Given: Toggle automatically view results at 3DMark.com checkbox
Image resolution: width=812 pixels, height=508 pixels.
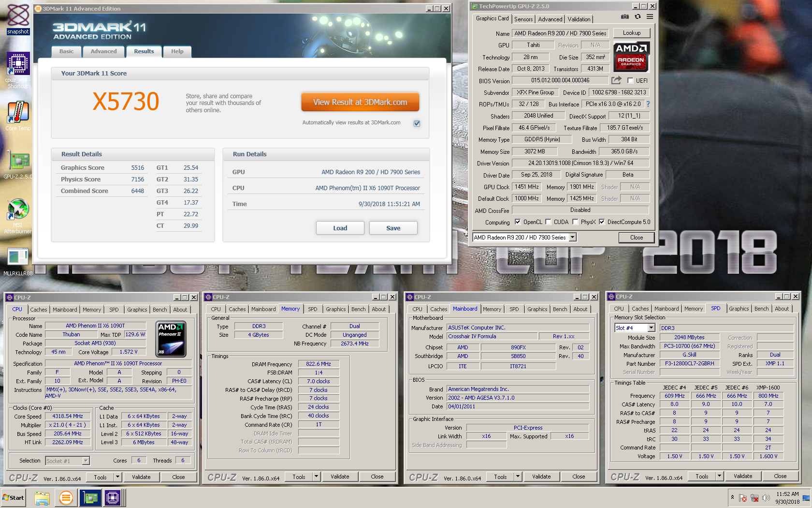Looking at the screenshot, I should tap(417, 123).
